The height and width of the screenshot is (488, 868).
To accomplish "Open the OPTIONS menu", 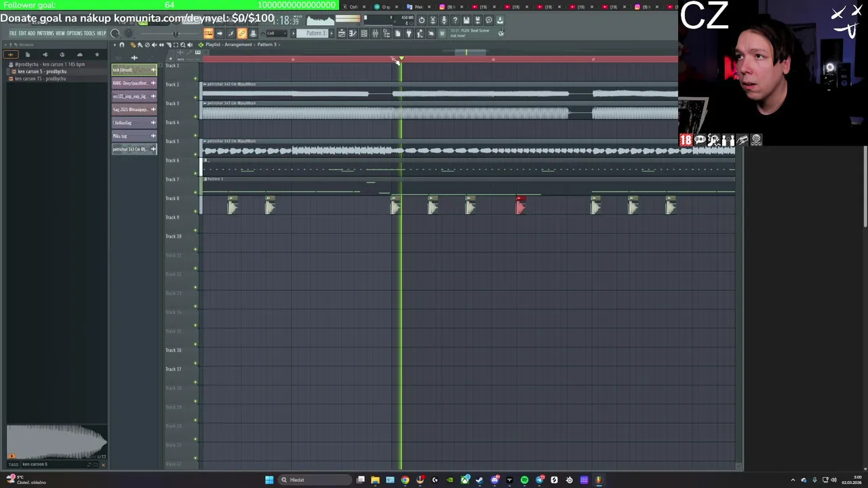I will point(75,33).
